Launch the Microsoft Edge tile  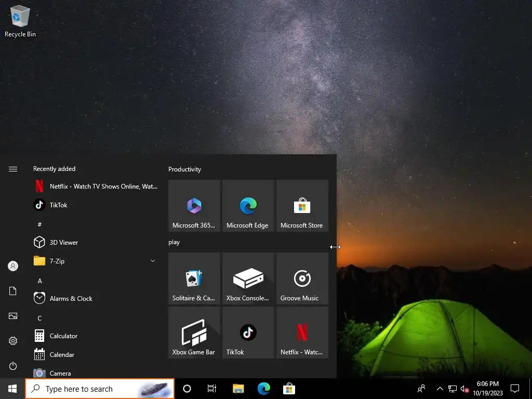coord(248,206)
